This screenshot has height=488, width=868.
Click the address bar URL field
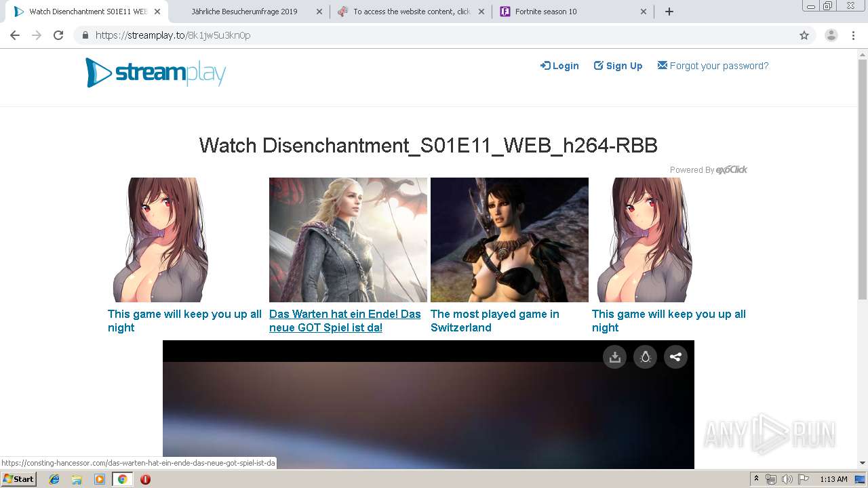[434, 35]
